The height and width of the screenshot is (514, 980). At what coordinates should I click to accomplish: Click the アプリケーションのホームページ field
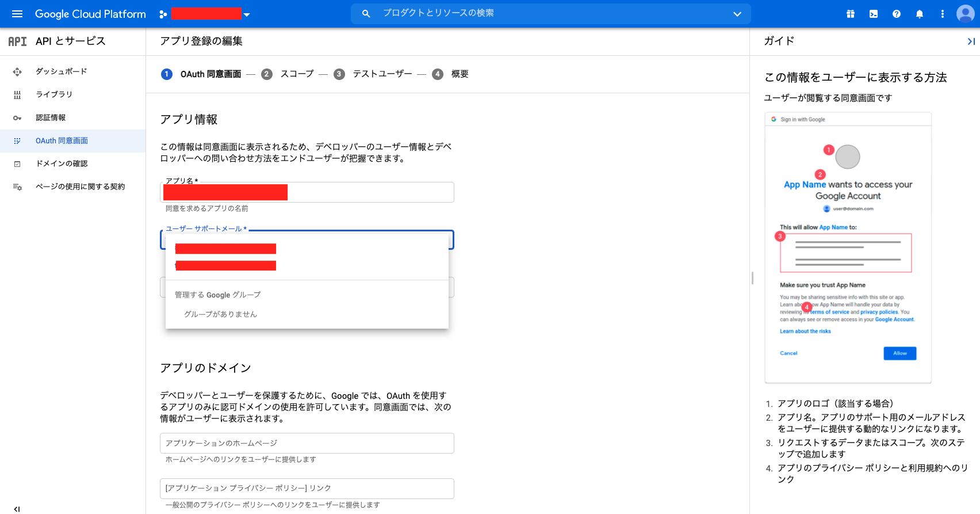point(307,443)
